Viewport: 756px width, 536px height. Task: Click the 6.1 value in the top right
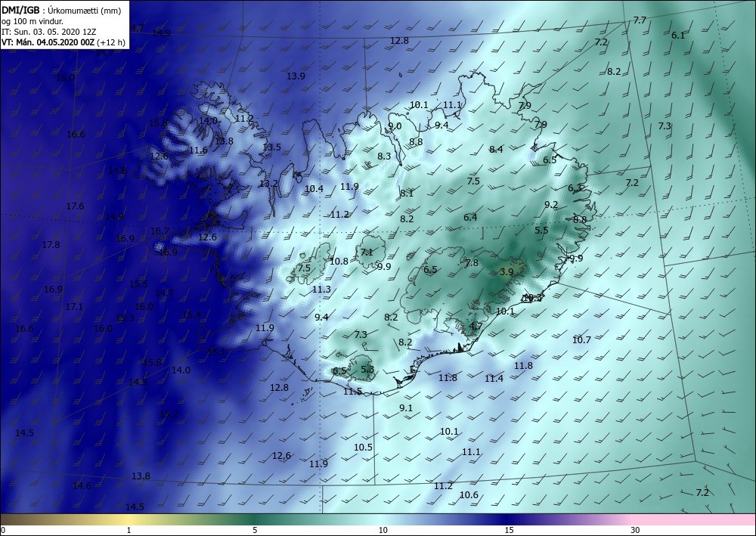(678, 36)
